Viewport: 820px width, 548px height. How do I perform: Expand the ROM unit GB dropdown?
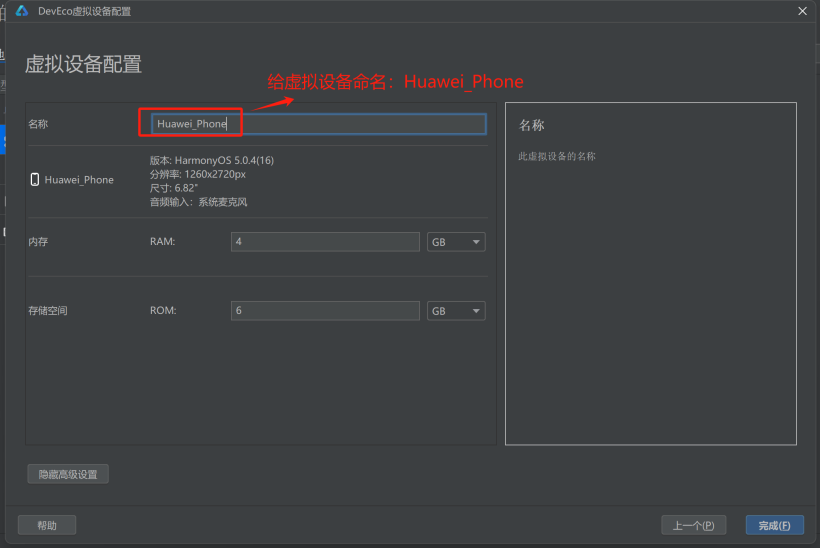[456, 311]
